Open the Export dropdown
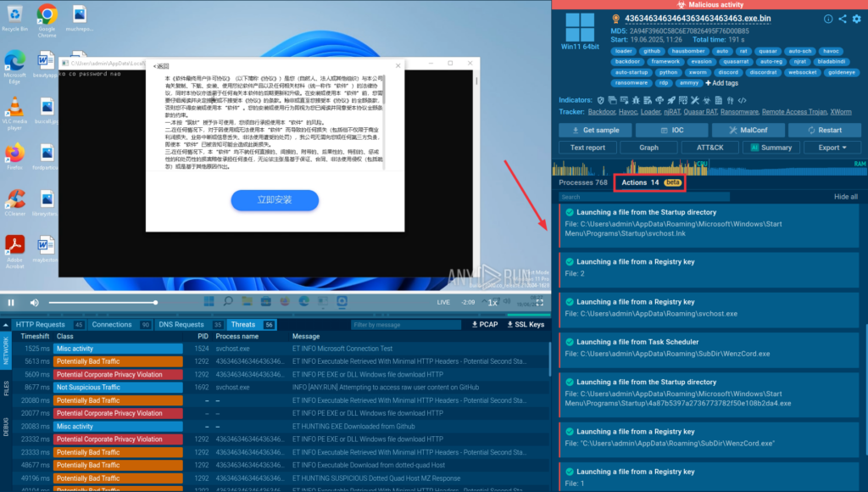Screen dimensions: 868x492 point(832,148)
